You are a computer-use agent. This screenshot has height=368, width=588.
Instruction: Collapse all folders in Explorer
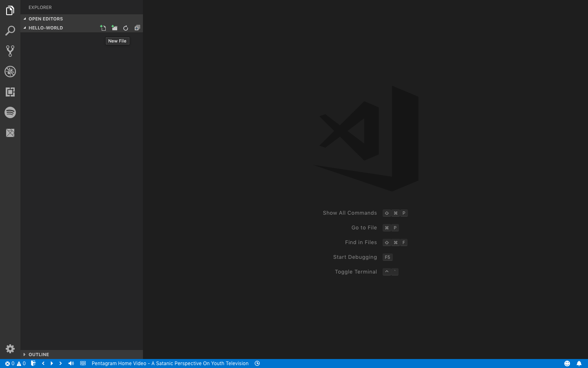coord(137,28)
